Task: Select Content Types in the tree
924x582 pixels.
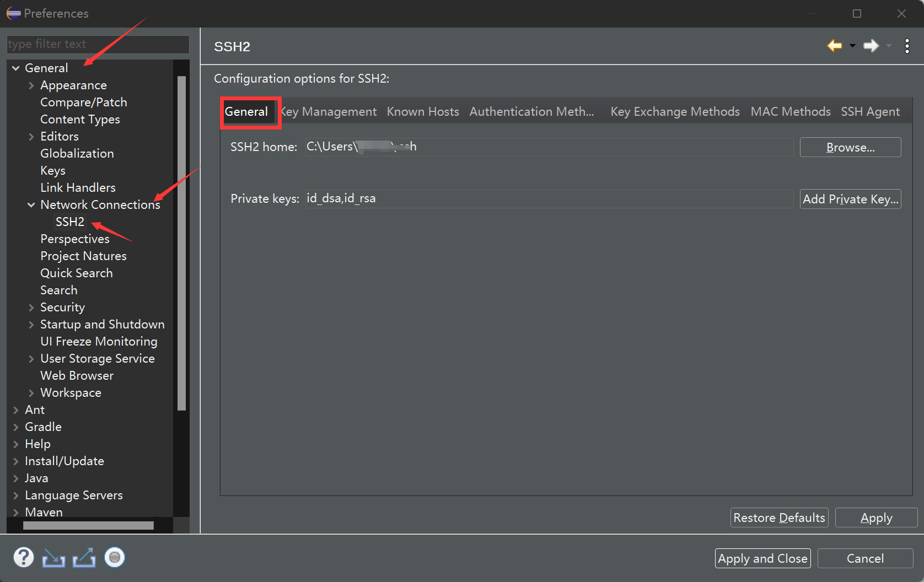Action: [x=80, y=120]
